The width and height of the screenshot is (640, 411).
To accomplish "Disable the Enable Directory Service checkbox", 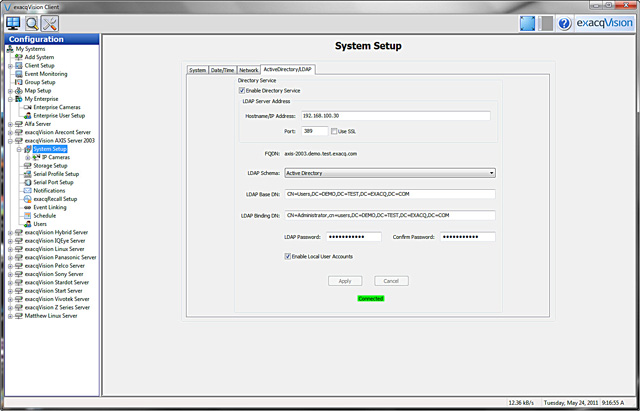I will [242, 90].
